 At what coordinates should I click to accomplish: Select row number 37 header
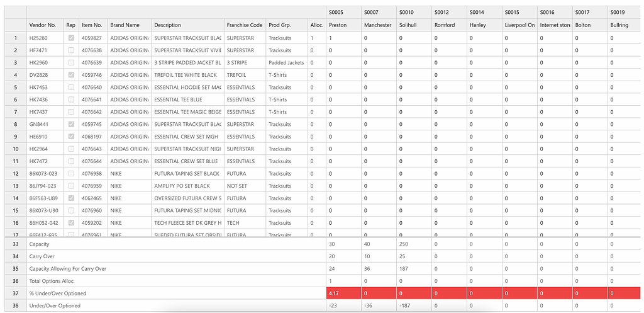coord(16,293)
